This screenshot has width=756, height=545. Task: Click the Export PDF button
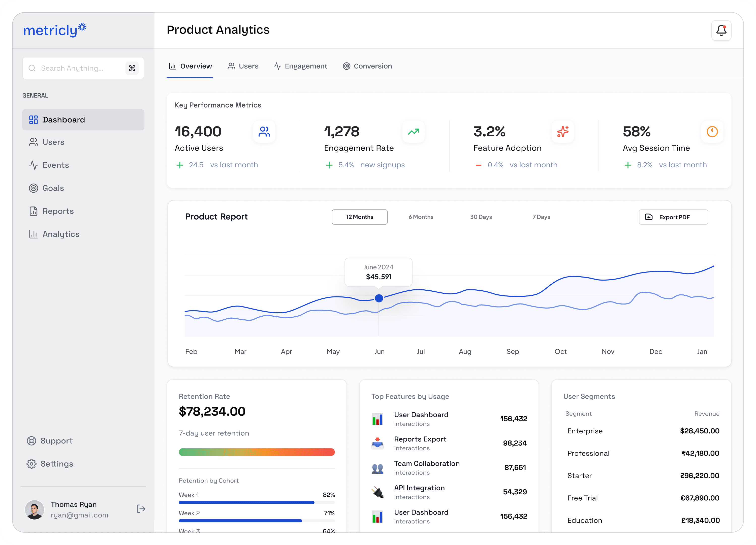pos(673,217)
